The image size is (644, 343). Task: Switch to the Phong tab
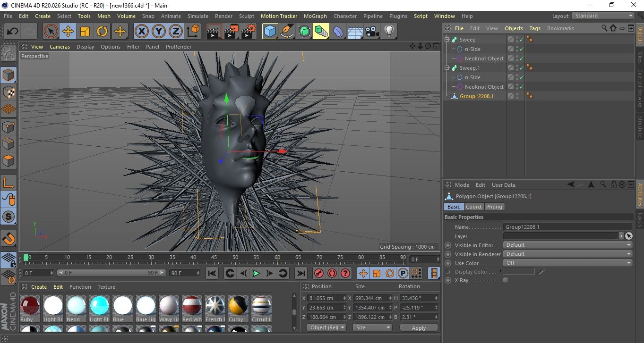tap(494, 207)
